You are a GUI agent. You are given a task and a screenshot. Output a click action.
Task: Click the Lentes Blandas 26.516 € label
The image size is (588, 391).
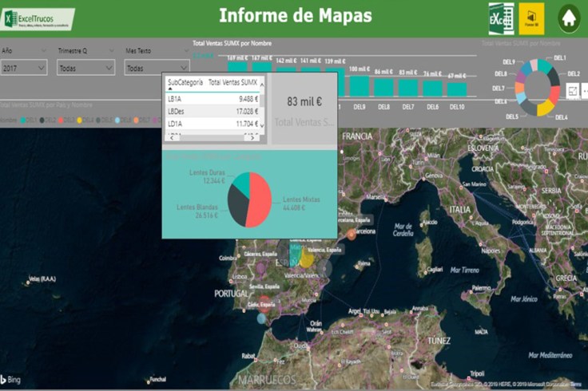pyautogui.click(x=197, y=211)
